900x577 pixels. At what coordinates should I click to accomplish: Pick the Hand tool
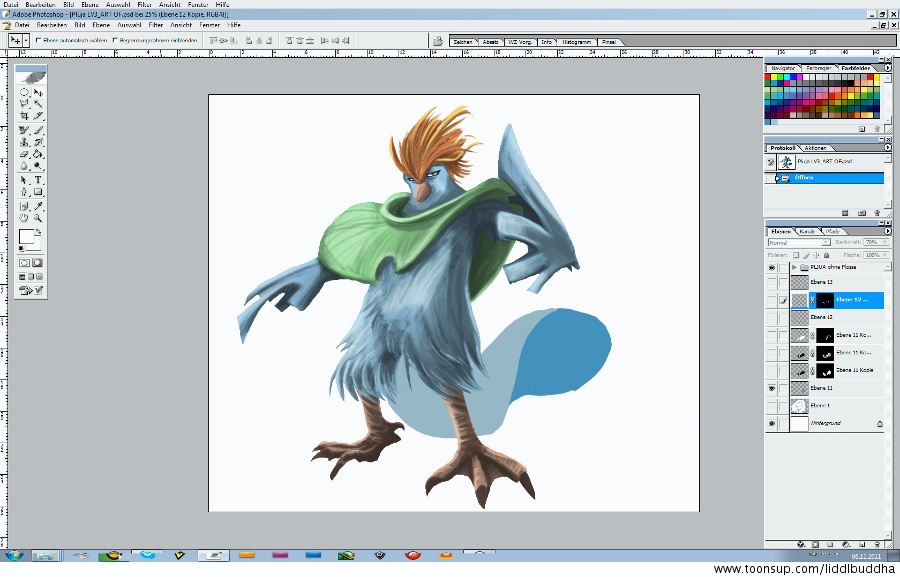tap(25, 217)
